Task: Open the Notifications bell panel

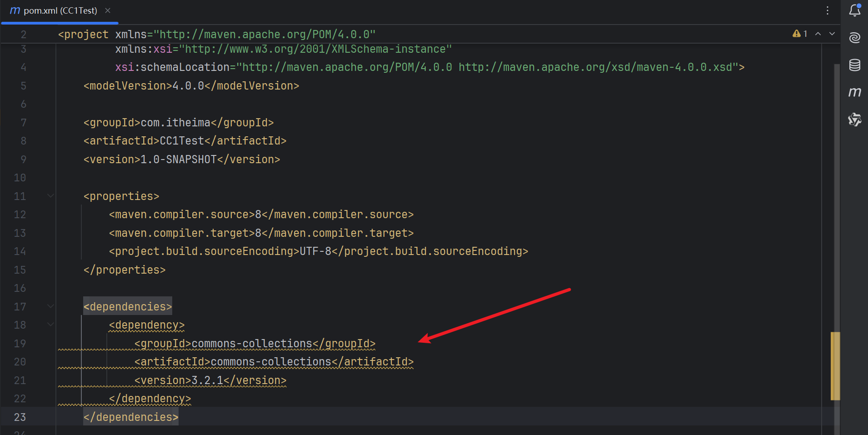Action: [854, 10]
